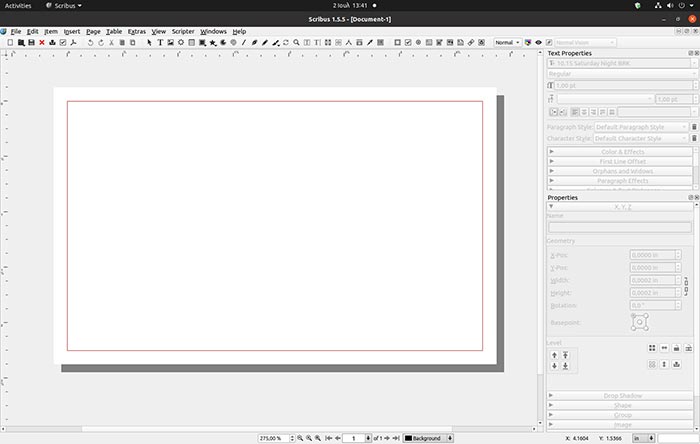Click the Basepoint selector grid

pyautogui.click(x=640, y=322)
